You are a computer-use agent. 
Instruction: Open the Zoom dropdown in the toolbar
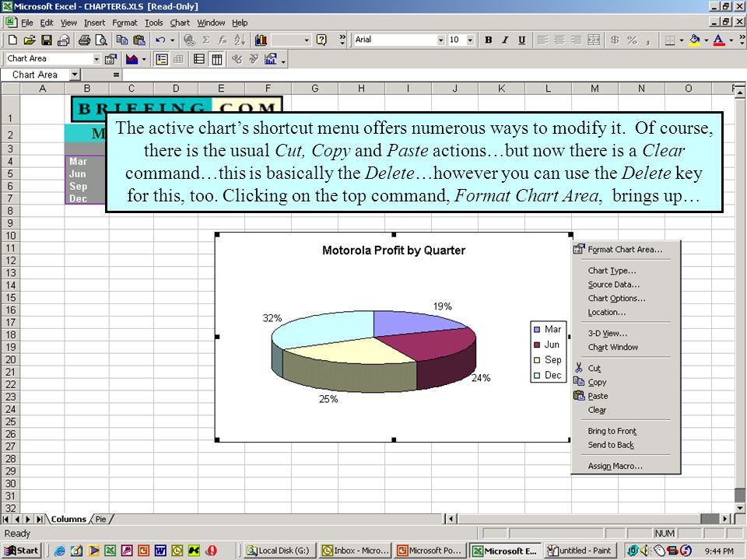(307, 40)
